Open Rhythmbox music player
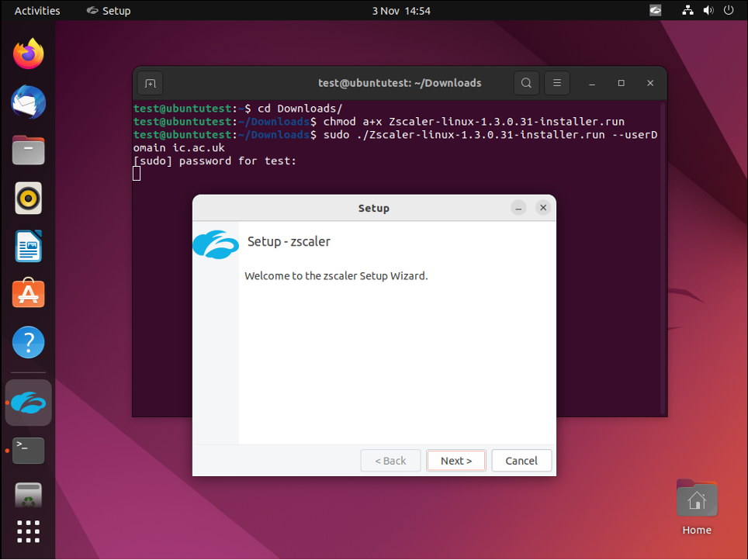This screenshot has height=560, width=748. pyautogui.click(x=29, y=199)
